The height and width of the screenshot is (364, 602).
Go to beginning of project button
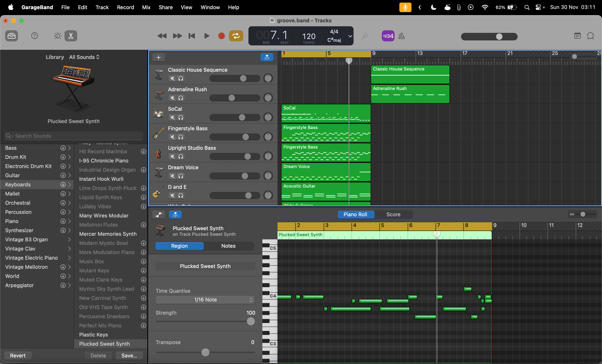tap(192, 36)
